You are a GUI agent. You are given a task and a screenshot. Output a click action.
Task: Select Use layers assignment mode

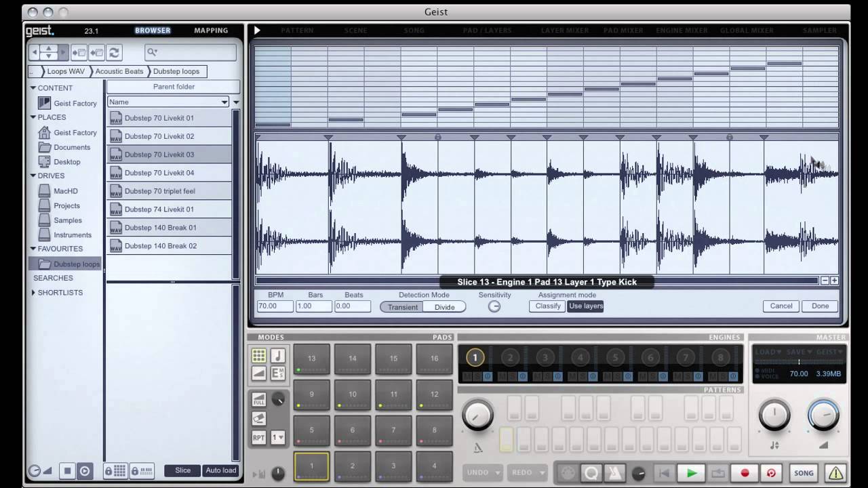pos(585,306)
